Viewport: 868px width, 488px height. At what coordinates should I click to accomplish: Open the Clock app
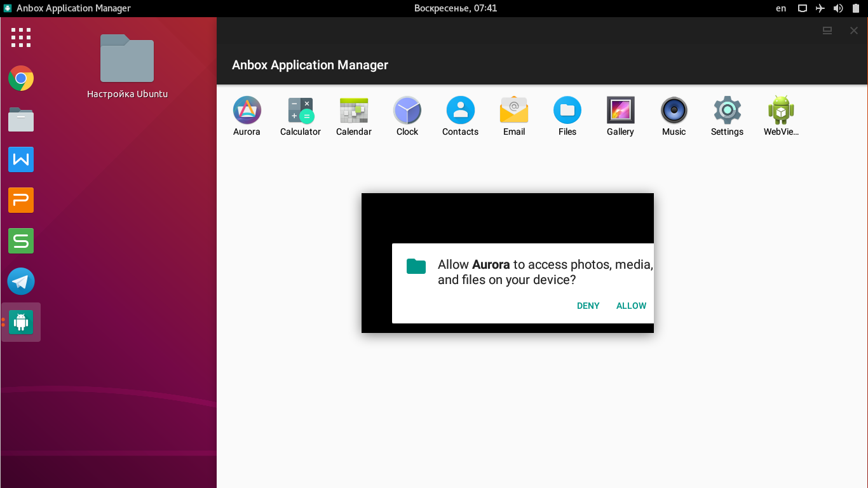pyautogui.click(x=407, y=111)
